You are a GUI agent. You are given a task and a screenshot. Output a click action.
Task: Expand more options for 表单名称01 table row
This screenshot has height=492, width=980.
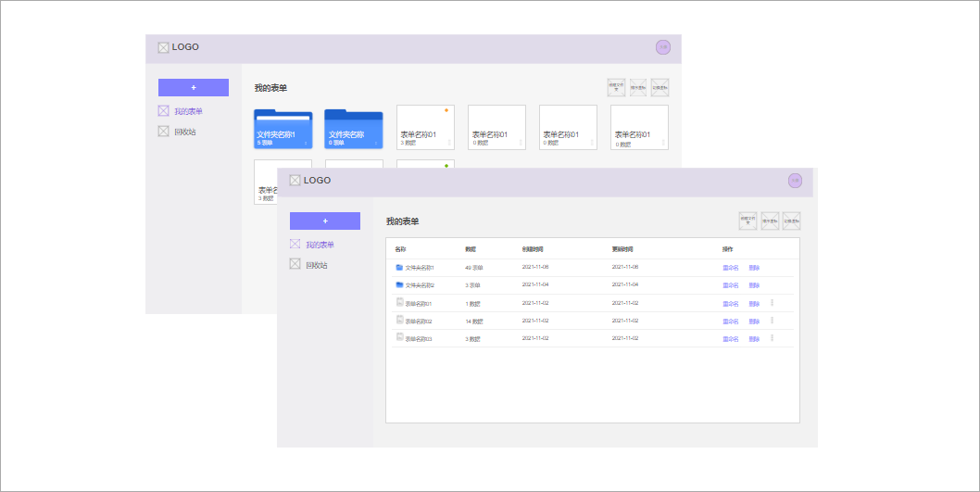[x=772, y=302]
